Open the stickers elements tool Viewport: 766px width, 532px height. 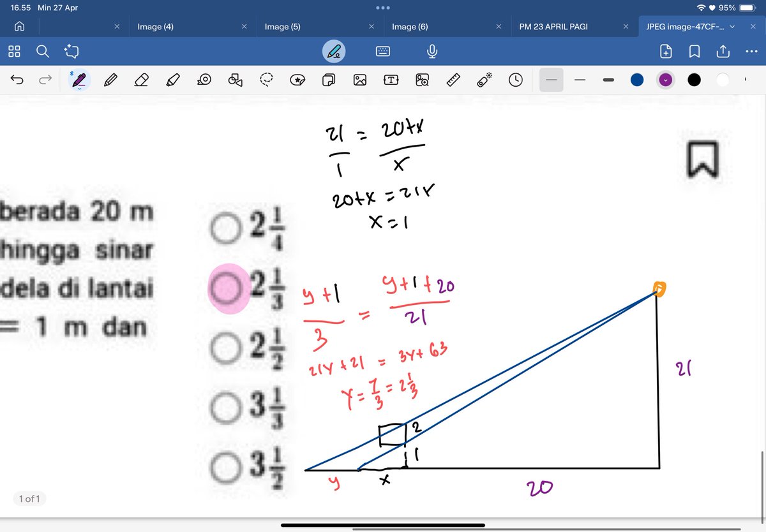pos(297,80)
